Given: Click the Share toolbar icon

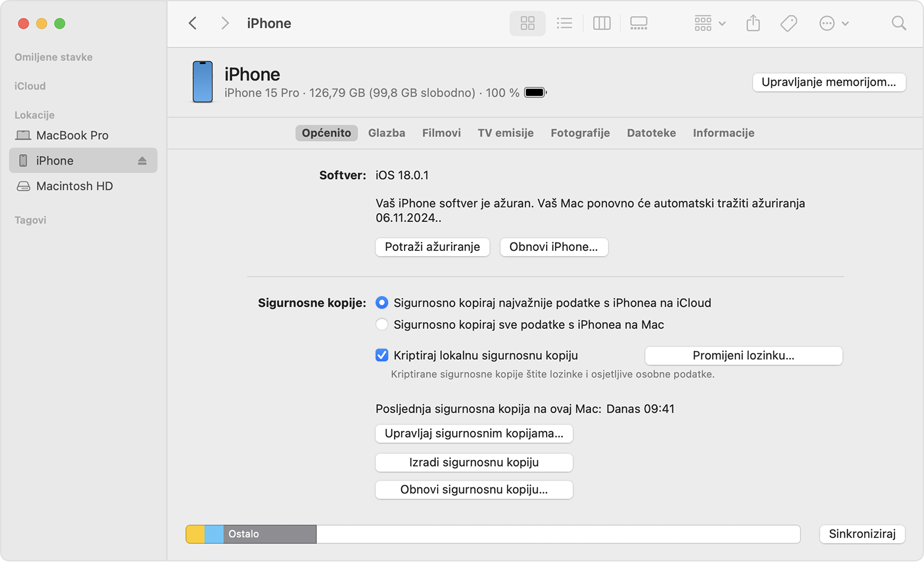Looking at the screenshot, I should pos(753,23).
